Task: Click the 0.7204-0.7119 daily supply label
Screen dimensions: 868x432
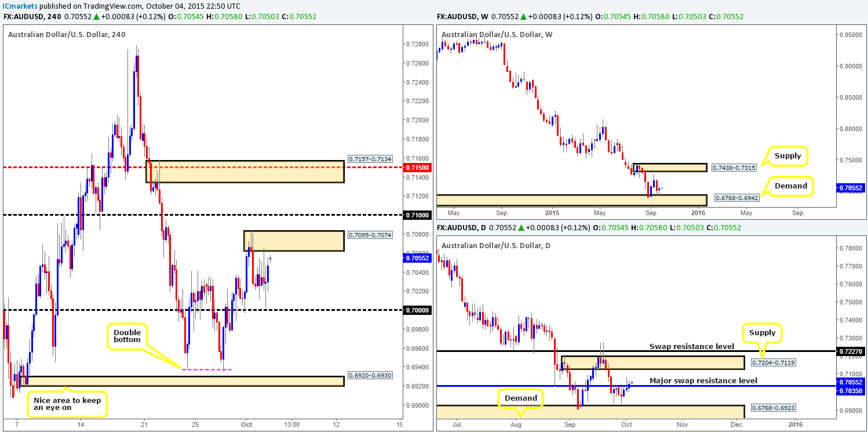Action: pyautogui.click(x=773, y=362)
